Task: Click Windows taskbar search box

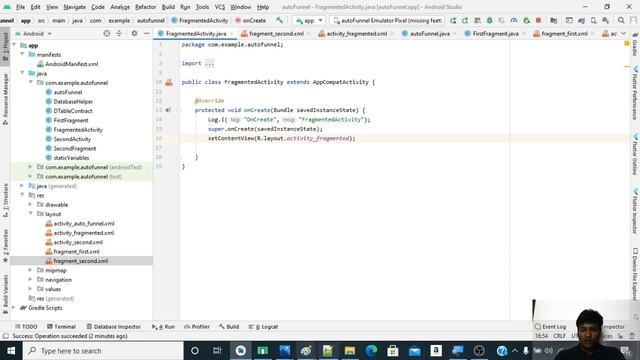Action: tap(103, 351)
